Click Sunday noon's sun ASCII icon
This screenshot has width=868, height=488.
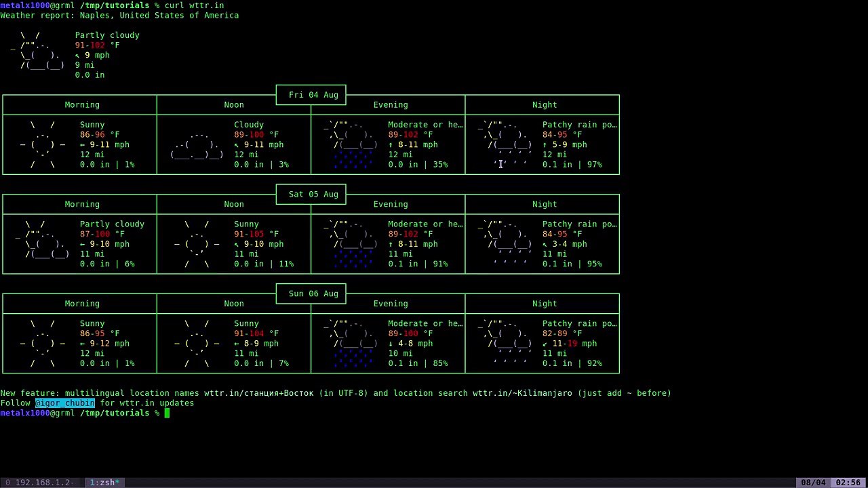(x=197, y=344)
